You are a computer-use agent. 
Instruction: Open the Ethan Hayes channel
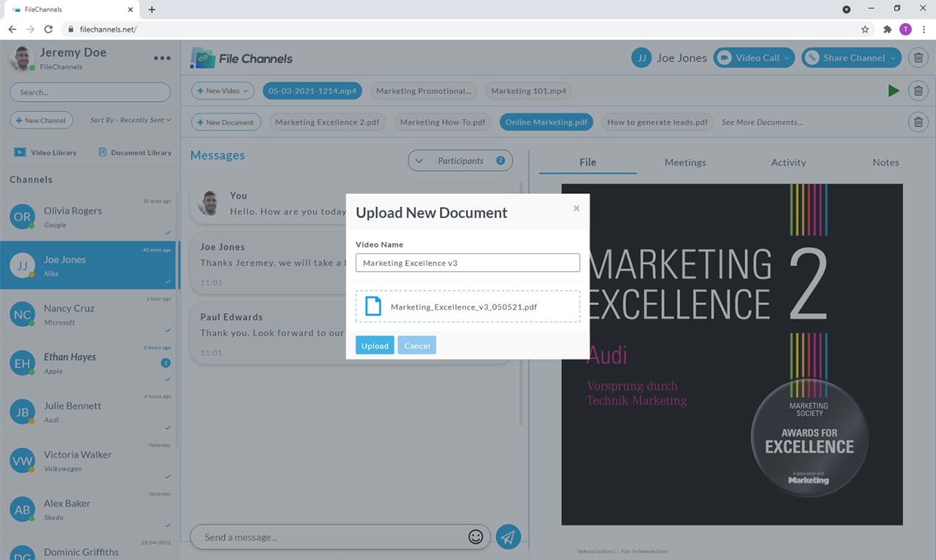(x=88, y=363)
